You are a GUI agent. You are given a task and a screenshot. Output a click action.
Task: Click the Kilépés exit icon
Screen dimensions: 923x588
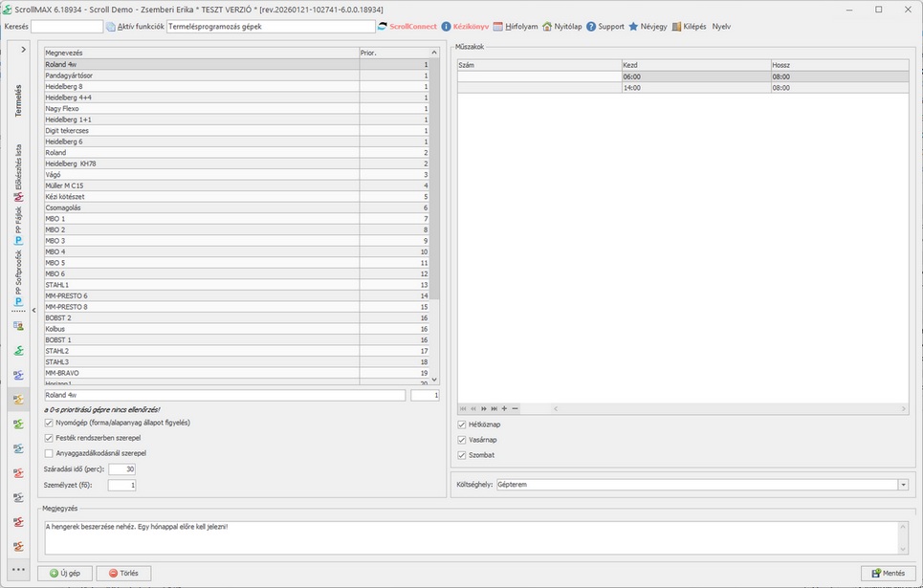pyautogui.click(x=677, y=27)
